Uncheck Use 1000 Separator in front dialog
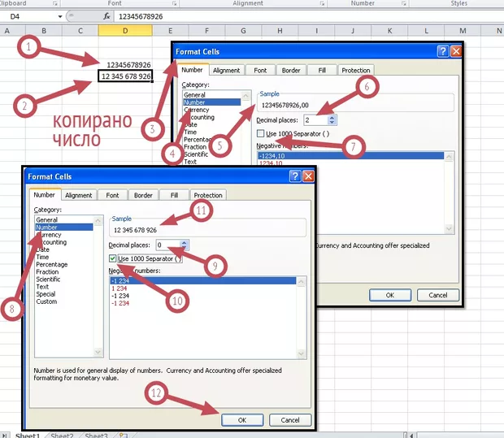The width and height of the screenshot is (504, 438). 112,258
